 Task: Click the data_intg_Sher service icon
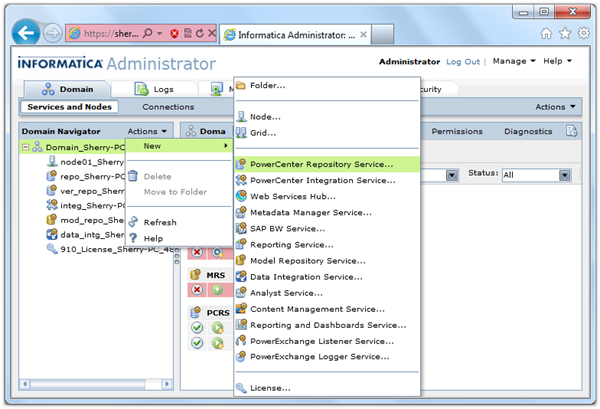(52, 234)
